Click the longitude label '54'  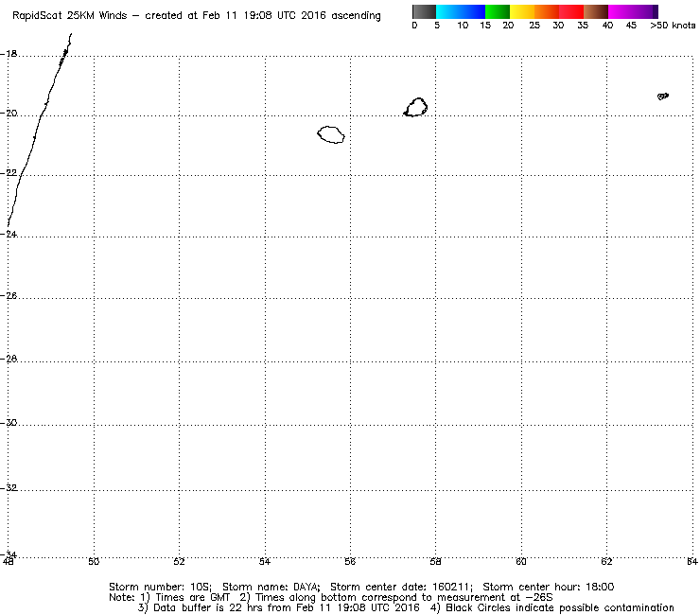(265, 562)
